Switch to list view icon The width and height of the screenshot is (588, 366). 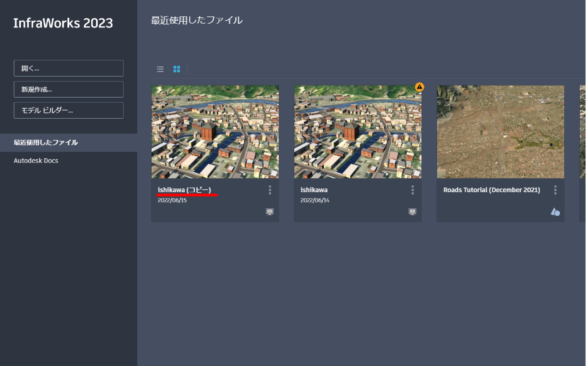(160, 69)
